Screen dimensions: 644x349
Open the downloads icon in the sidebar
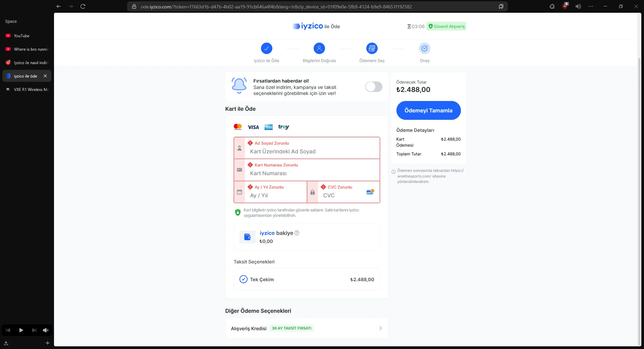point(6,343)
